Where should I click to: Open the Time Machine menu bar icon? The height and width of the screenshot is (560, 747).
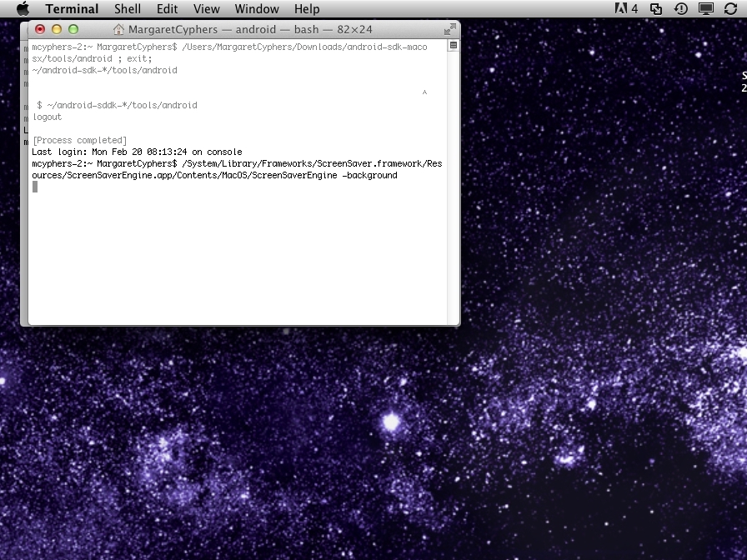pyautogui.click(x=681, y=8)
